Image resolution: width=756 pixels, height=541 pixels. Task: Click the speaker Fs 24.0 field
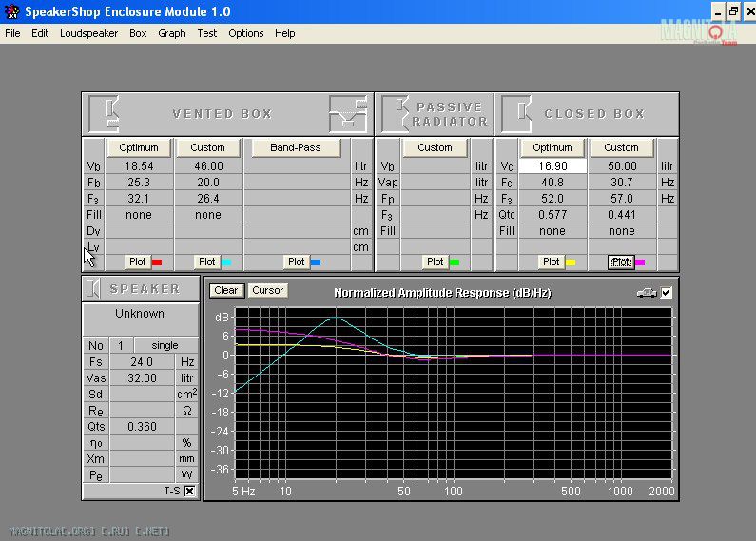[x=142, y=361]
